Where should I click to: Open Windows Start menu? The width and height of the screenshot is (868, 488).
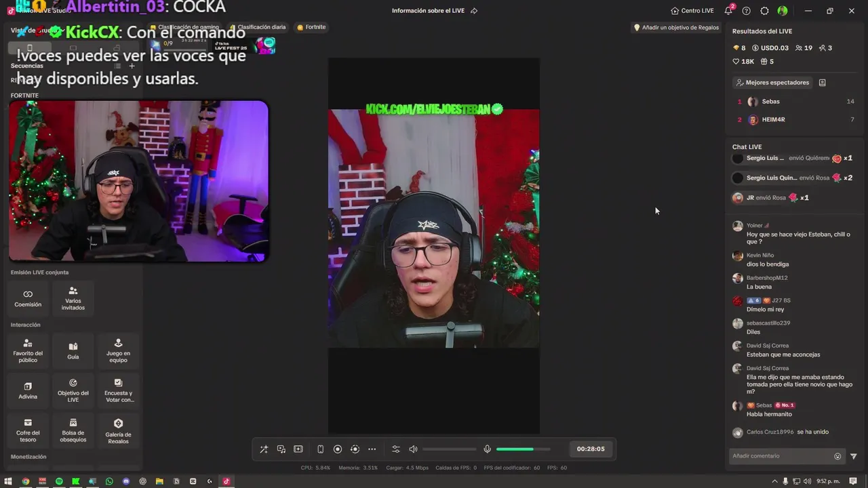pos(9,481)
